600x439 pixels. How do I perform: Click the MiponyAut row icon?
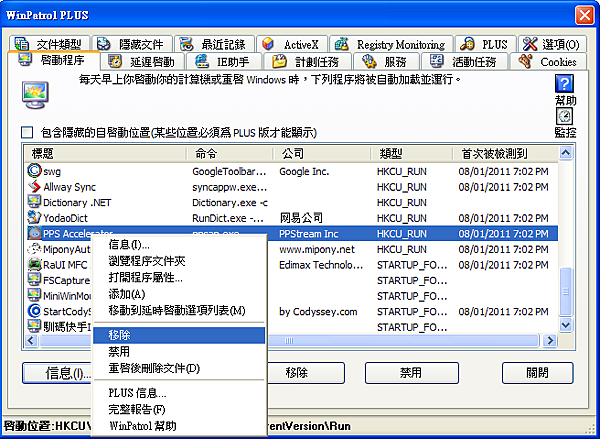pos(34,249)
